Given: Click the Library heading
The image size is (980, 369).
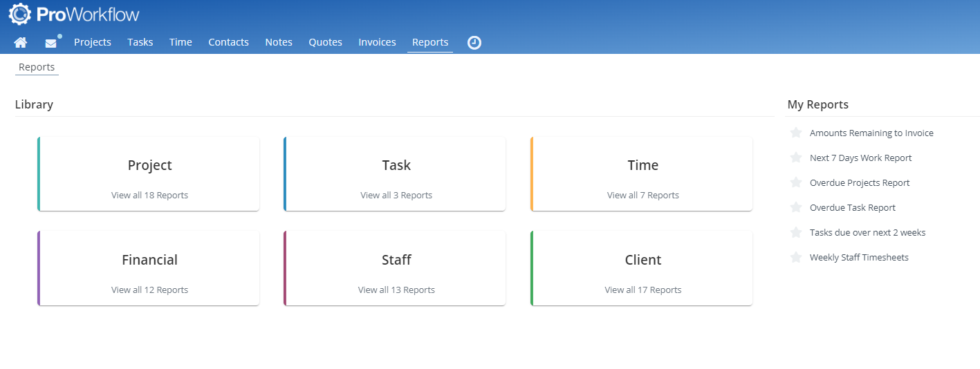Looking at the screenshot, I should [x=34, y=104].
